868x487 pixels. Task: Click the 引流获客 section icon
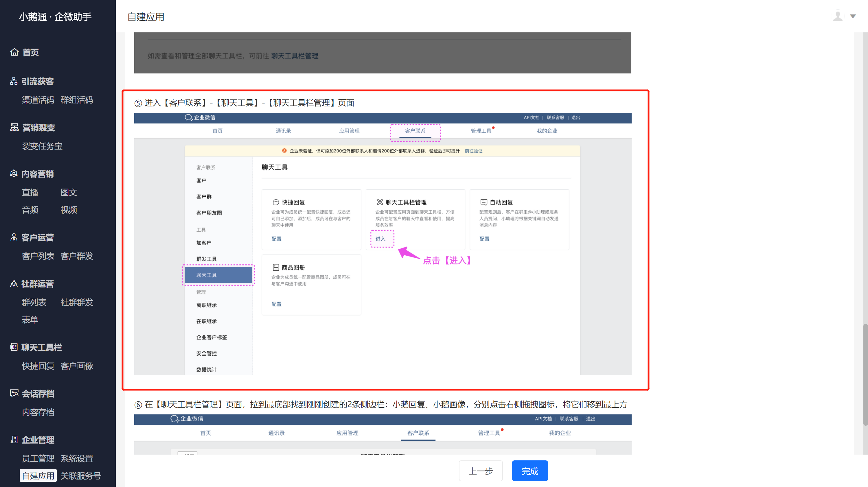pos(14,81)
